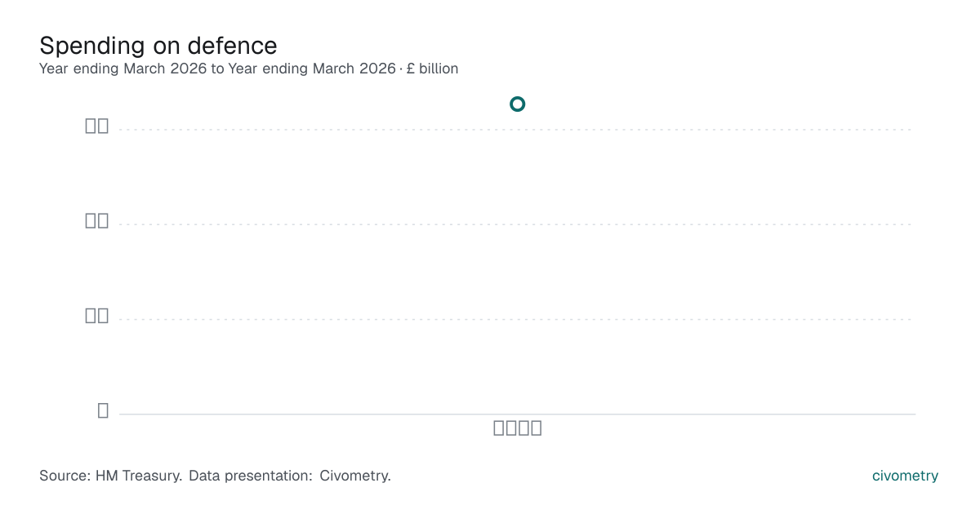Select the second-highest y-axis tick label
Screen dimensions: 980x514
(97, 220)
